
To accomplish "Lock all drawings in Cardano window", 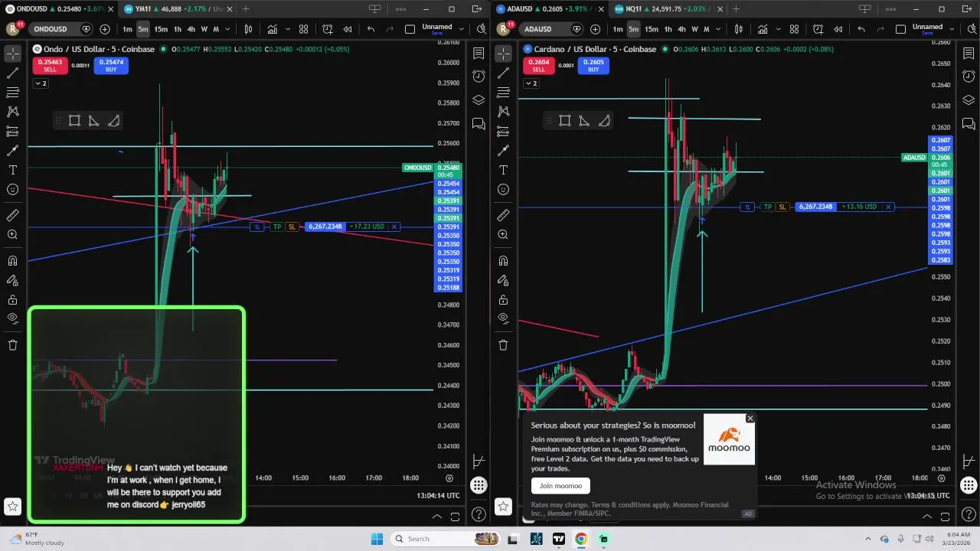I will tap(503, 300).
